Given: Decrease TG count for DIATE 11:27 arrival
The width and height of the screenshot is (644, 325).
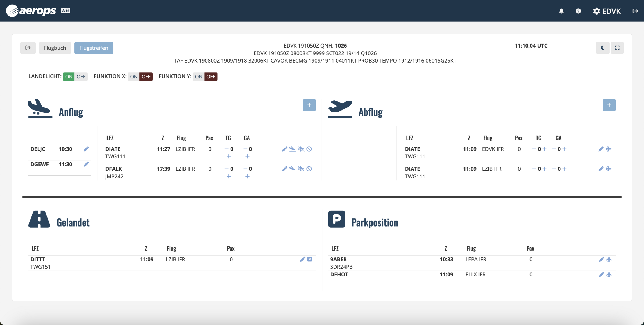Looking at the screenshot, I should click(226, 149).
